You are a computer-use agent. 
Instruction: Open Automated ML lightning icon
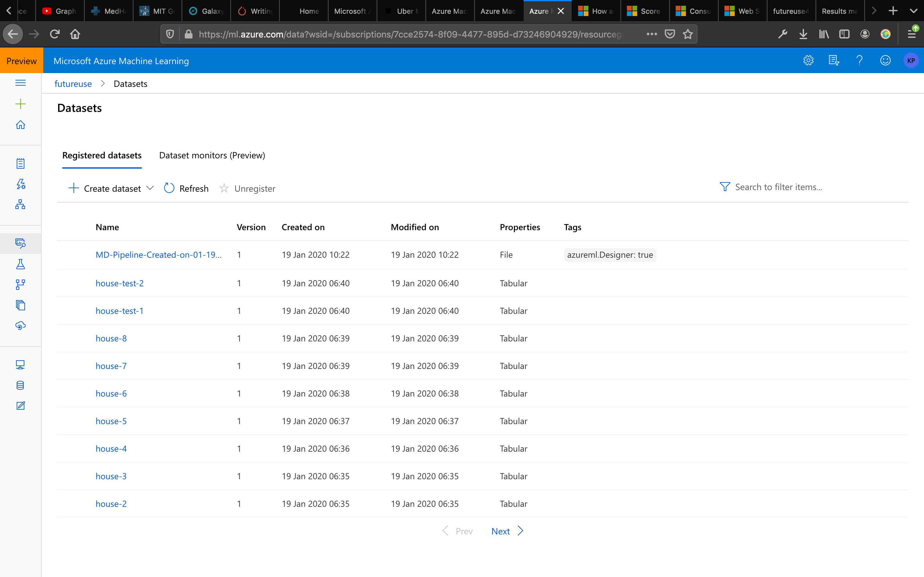[20, 184]
